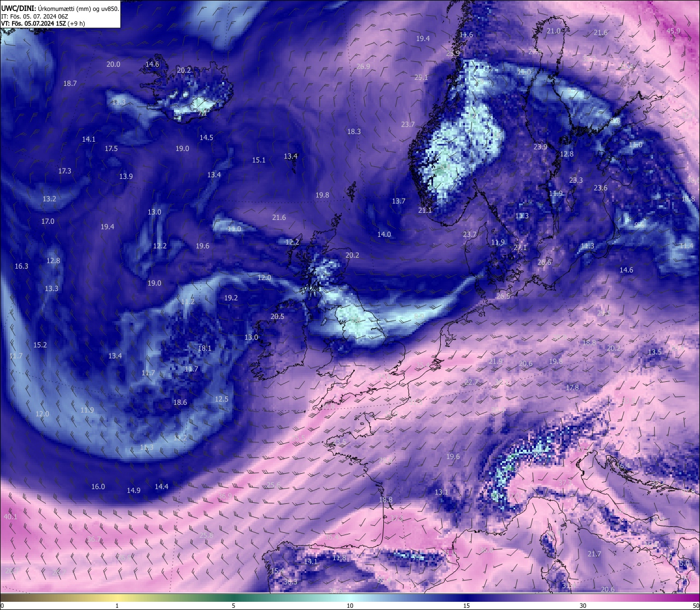Click the colorbar tick label 5
Viewport: 700px width, 610px height.
[x=234, y=606]
